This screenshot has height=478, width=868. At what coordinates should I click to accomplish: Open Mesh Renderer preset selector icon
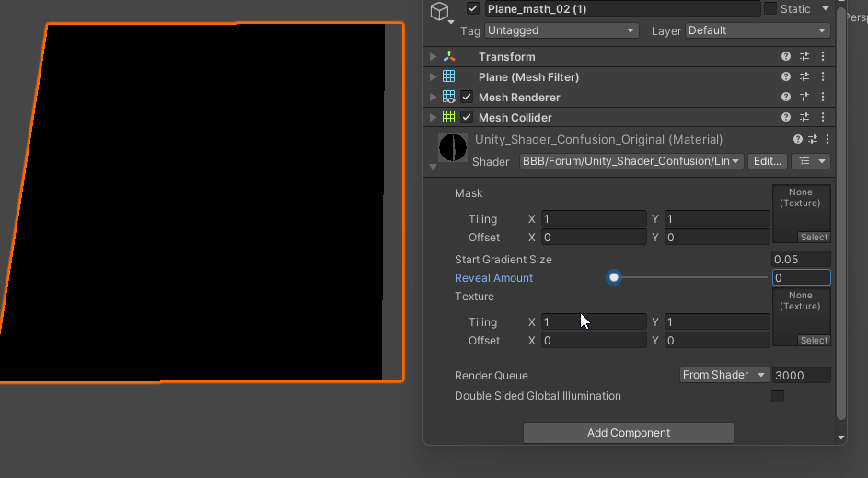[804, 97]
